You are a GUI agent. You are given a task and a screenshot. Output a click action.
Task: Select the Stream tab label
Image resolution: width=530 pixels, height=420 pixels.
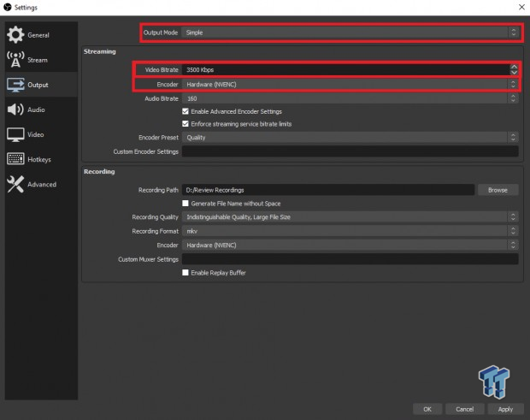tap(38, 60)
